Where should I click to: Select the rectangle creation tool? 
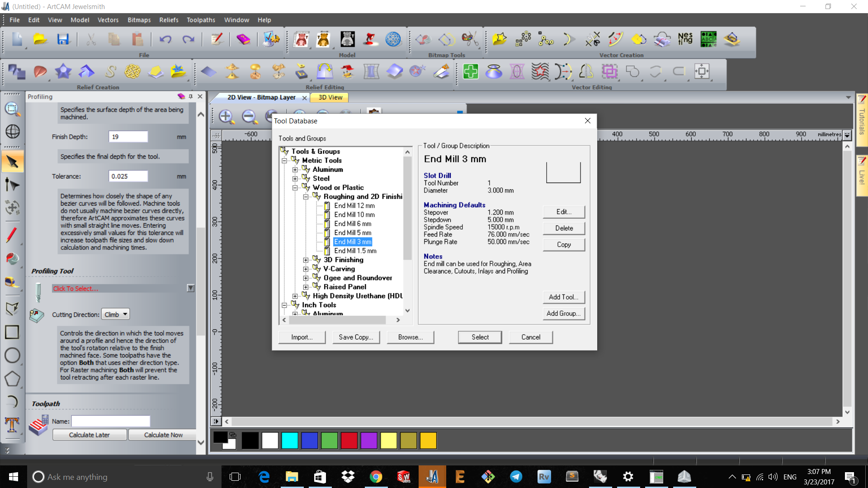pyautogui.click(x=12, y=332)
